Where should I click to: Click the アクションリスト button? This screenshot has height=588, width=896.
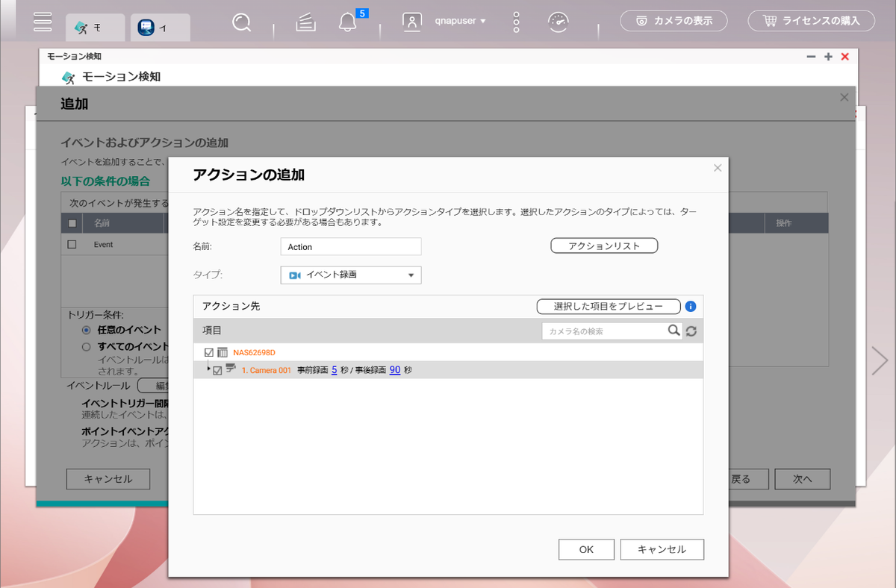click(604, 246)
